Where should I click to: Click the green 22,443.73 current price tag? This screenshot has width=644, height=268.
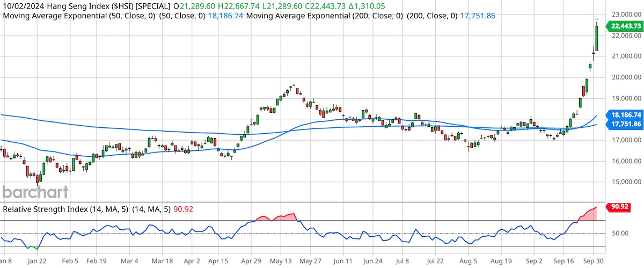623,26
